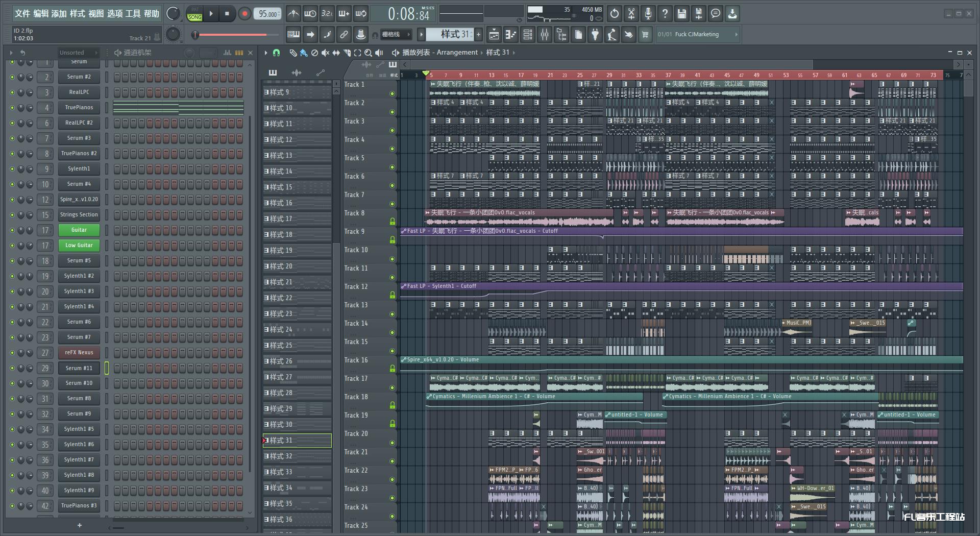Click the playhead marker on timeline
Viewport: 980px width, 536px height.
point(426,74)
